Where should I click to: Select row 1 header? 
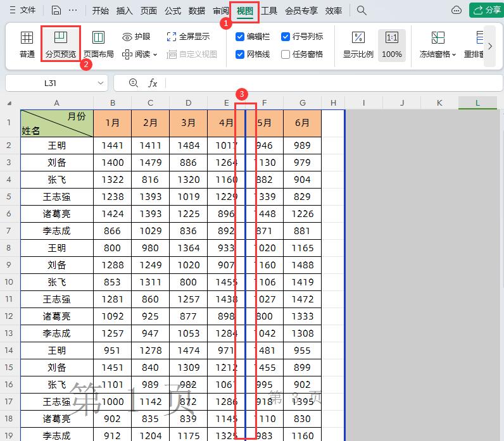[x=9, y=122]
